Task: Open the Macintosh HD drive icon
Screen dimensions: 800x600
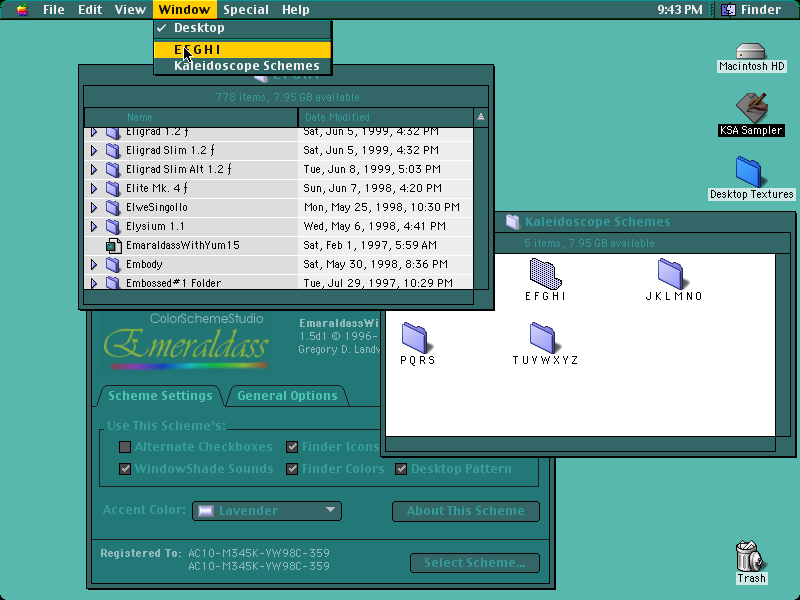Action: click(x=751, y=52)
